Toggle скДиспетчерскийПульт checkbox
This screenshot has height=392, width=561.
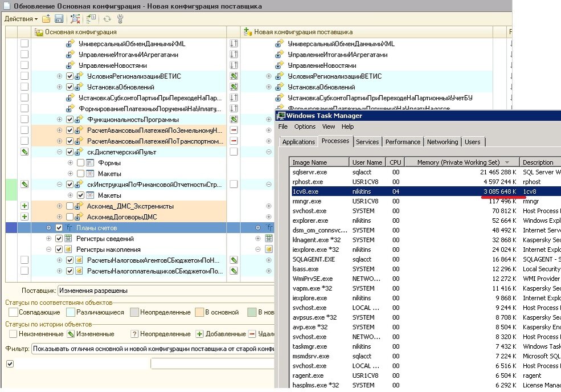tap(69, 152)
